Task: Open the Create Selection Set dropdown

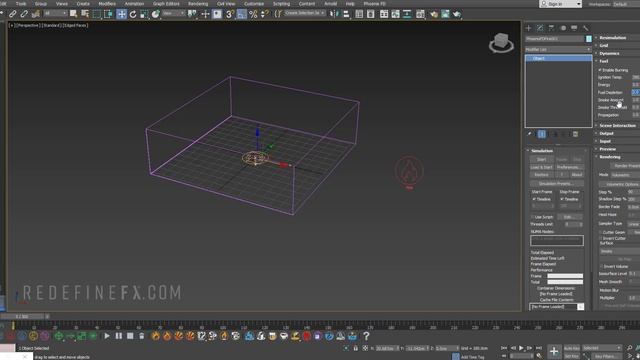Action: 305,13
